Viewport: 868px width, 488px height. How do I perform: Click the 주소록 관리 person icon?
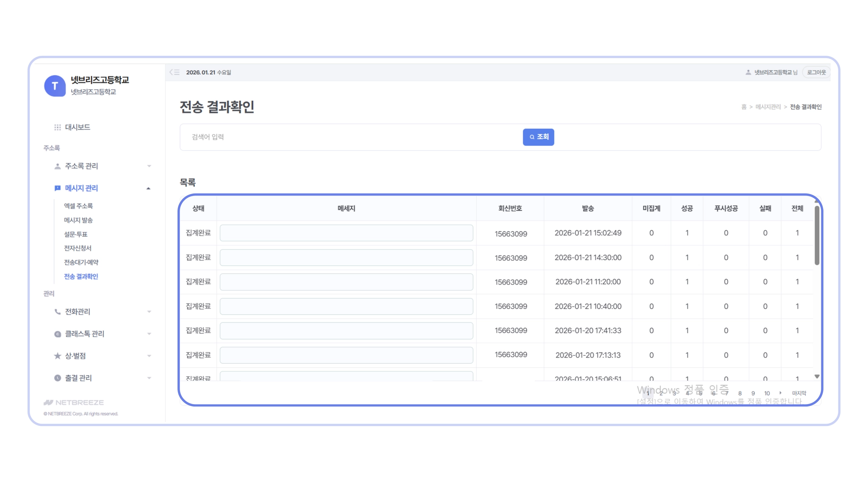(58, 166)
